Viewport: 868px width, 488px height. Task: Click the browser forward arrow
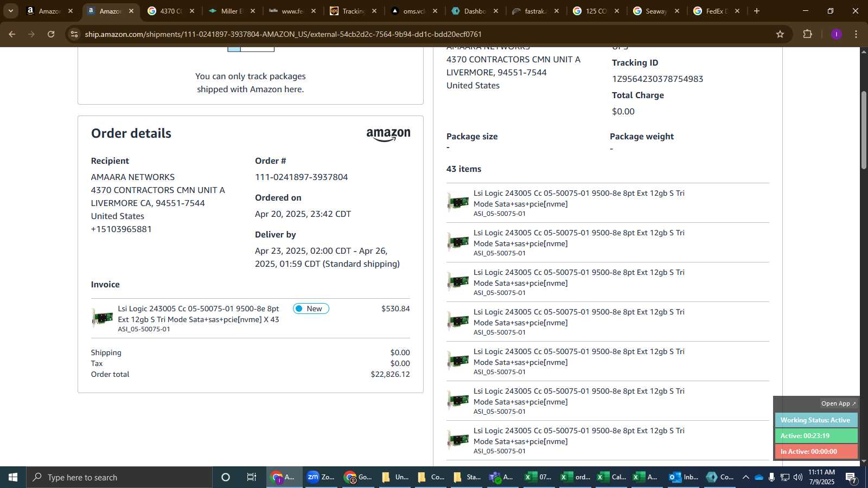click(x=31, y=34)
